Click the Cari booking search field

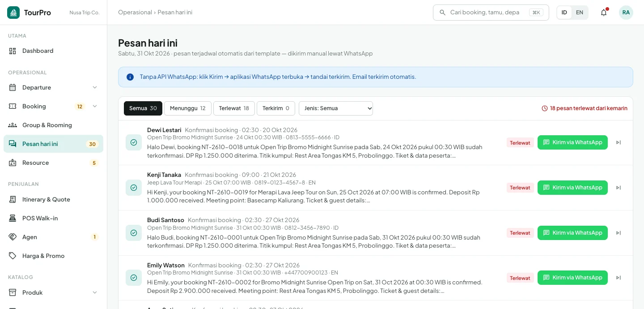click(491, 13)
